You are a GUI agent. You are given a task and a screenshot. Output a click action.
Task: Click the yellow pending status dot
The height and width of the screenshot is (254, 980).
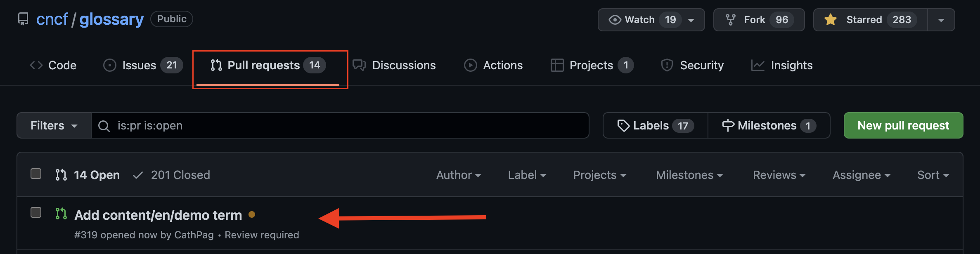pos(252,214)
